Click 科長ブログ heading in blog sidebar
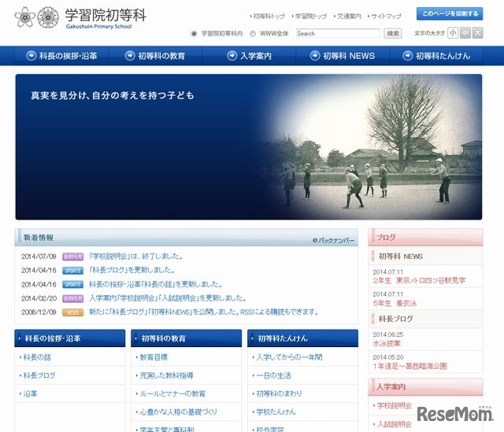504x432 pixels. (x=395, y=319)
